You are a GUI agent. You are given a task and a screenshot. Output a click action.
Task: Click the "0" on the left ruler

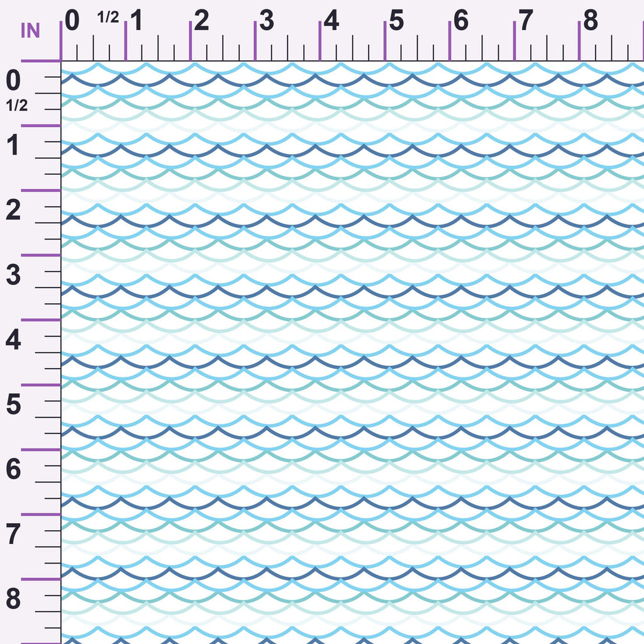click(13, 80)
